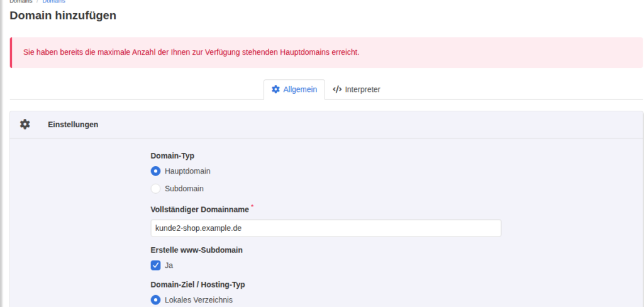Image resolution: width=644 pixels, height=307 pixels.
Task: Toggle the Ja checkbox for www-Subdomain
Action: coord(156,265)
